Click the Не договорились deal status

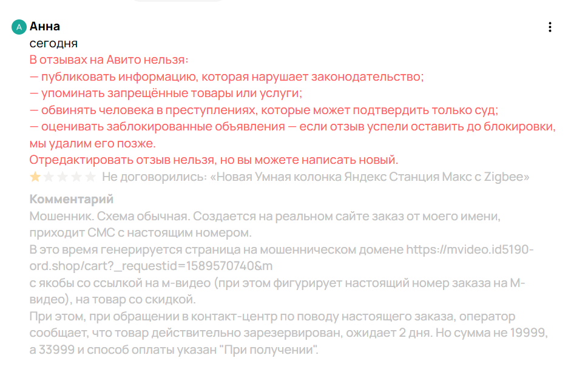[154, 177]
